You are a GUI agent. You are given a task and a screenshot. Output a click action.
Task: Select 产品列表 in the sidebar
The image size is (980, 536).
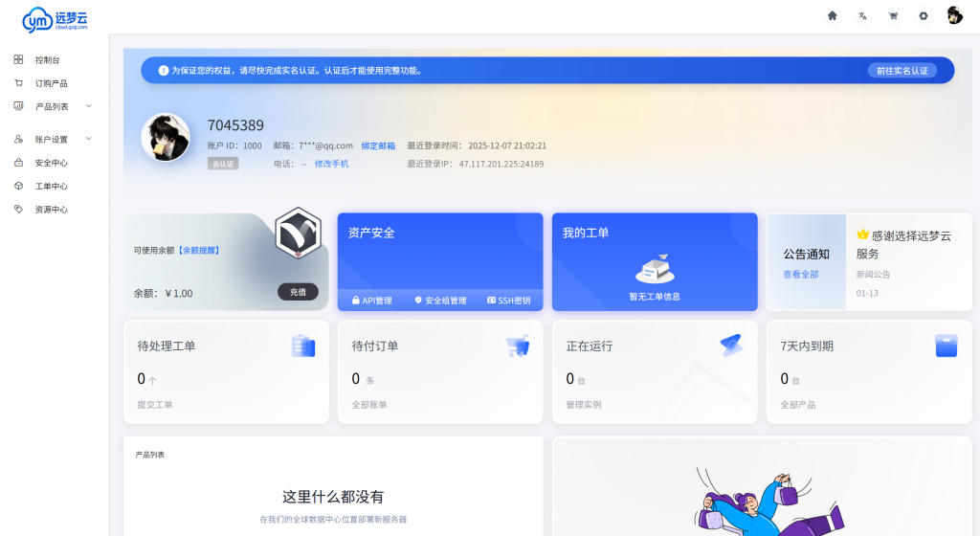point(52,107)
